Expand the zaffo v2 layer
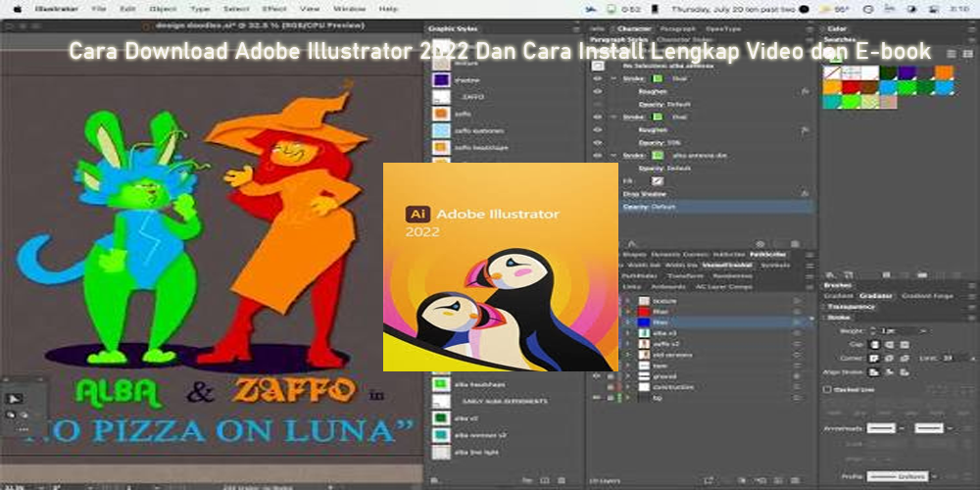Image resolution: width=980 pixels, height=490 pixels. coord(627,344)
